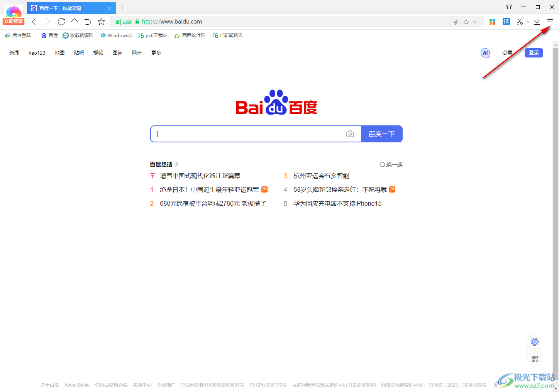Open 680元民宿被平台调成2780元 hot search
The image size is (559, 392).
(x=213, y=204)
